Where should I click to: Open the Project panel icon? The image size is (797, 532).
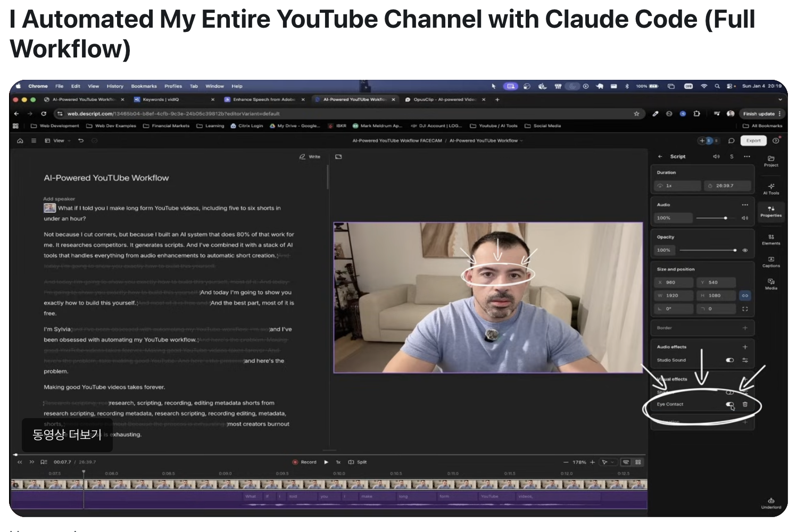771,160
